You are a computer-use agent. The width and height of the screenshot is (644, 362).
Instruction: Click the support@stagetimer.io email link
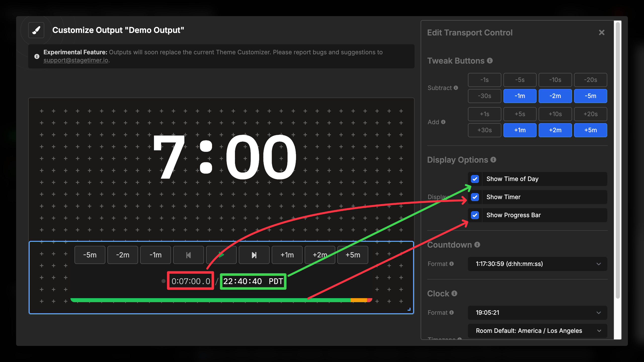click(76, 60)
